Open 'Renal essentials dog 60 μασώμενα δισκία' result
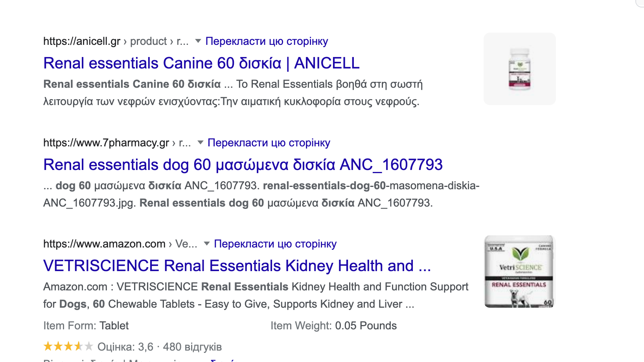644x362 pixels. click(x=243, y=164)
